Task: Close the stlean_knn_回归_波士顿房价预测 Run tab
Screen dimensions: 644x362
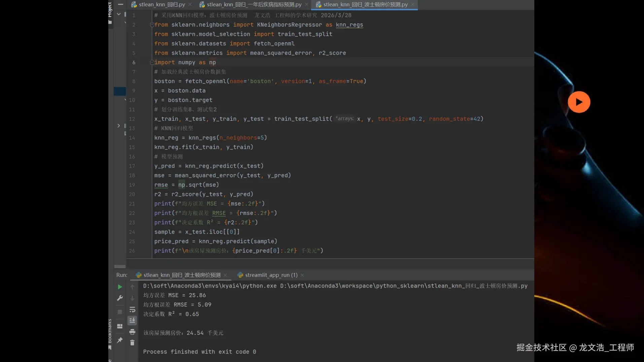Action: (x=225, y=275)
